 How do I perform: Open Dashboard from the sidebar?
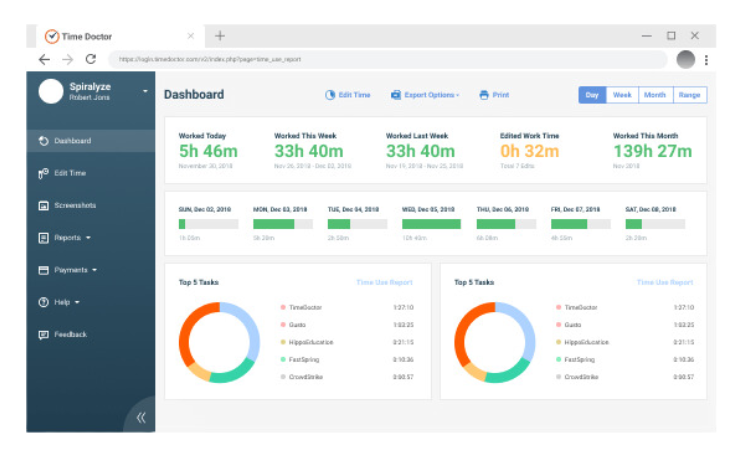click(91, 141)
